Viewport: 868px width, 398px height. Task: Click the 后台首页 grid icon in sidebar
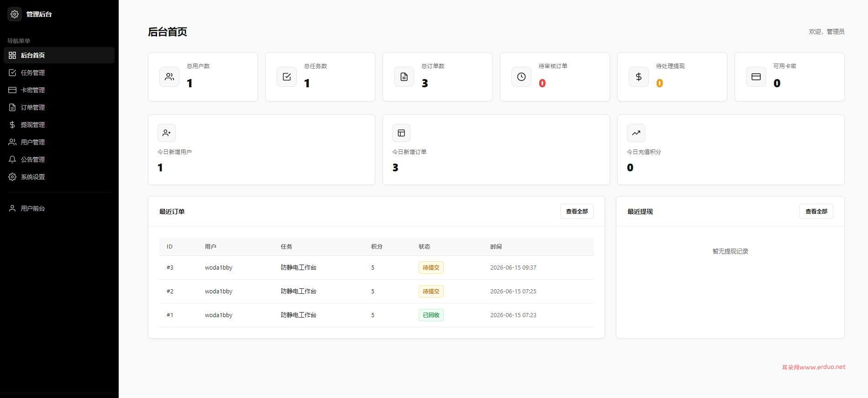coord(12,55)
